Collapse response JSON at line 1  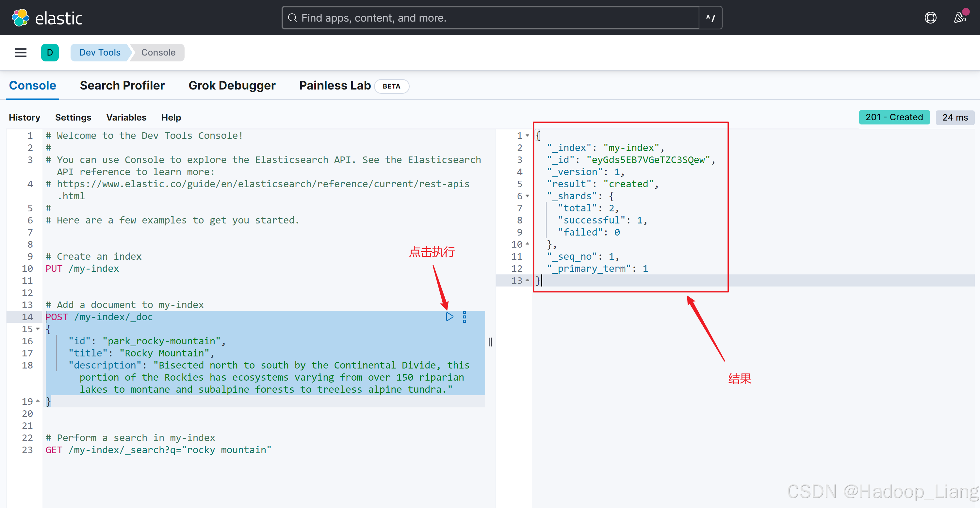point(527,136)
